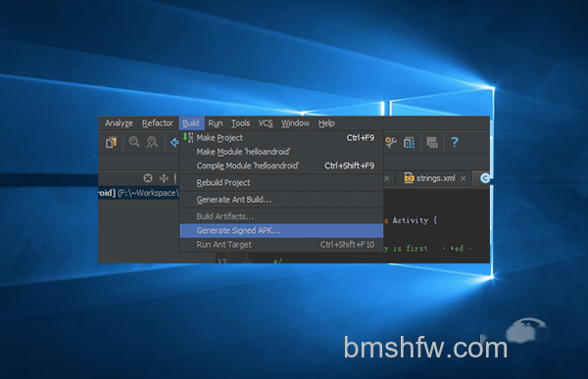Select Rebuild Project
This screenshot has height=379, width=588.
281,183
